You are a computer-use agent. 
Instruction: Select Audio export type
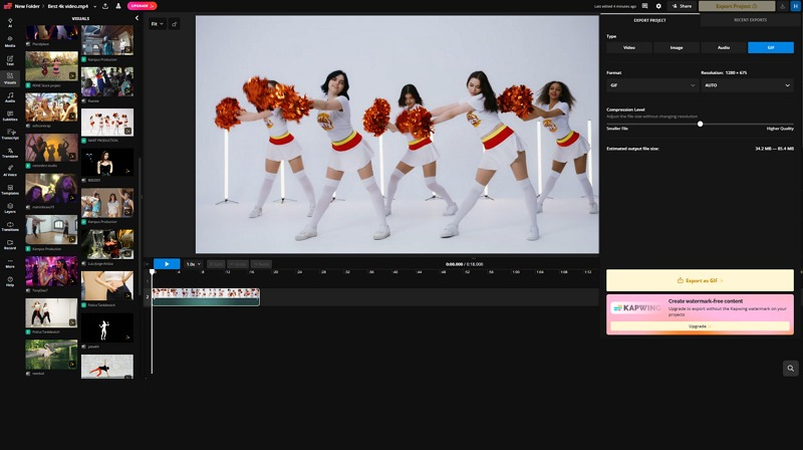point(724,48)
